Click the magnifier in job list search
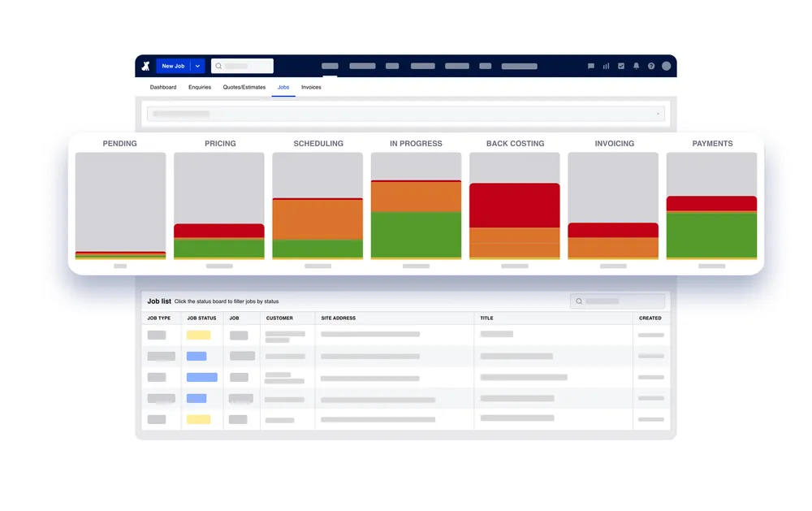The image size is (812, 511). pos(579,301)
